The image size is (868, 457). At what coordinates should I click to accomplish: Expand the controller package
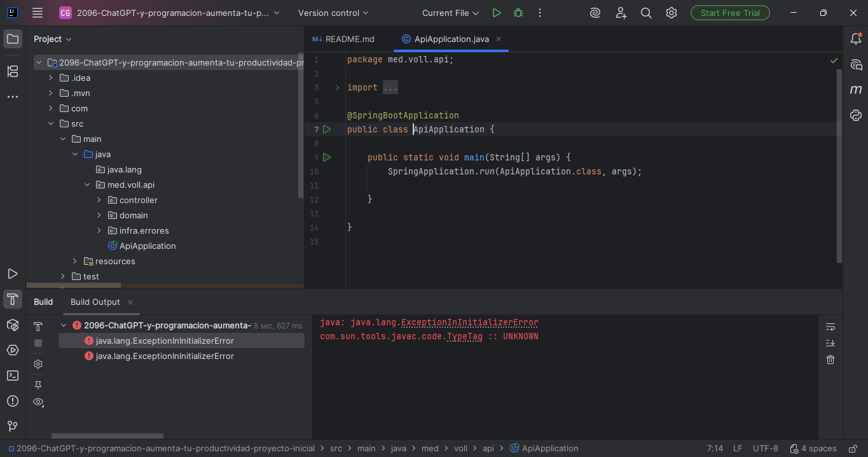[99, 200]
